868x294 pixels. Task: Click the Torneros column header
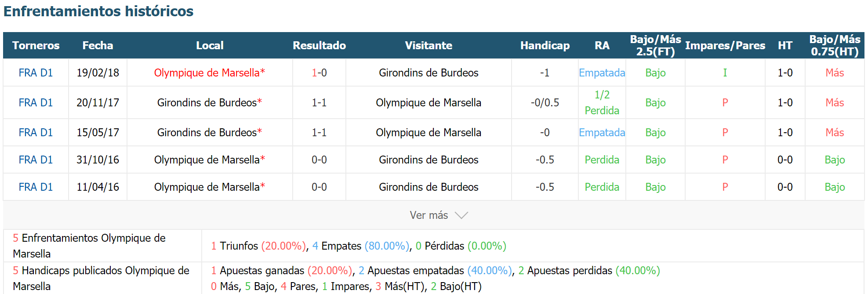[x=36, y=46]
